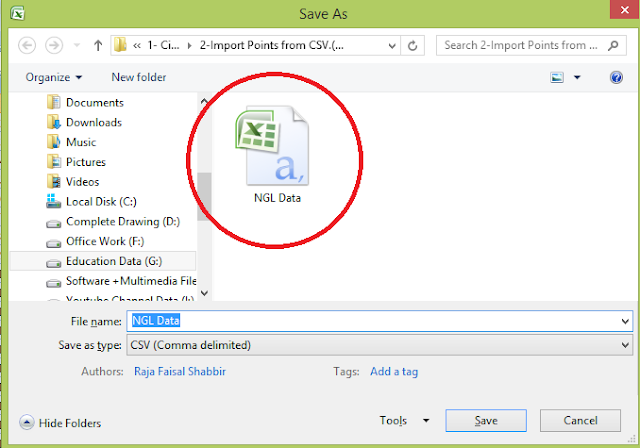
Task: Go up one folder level
Action: (98, 45)
